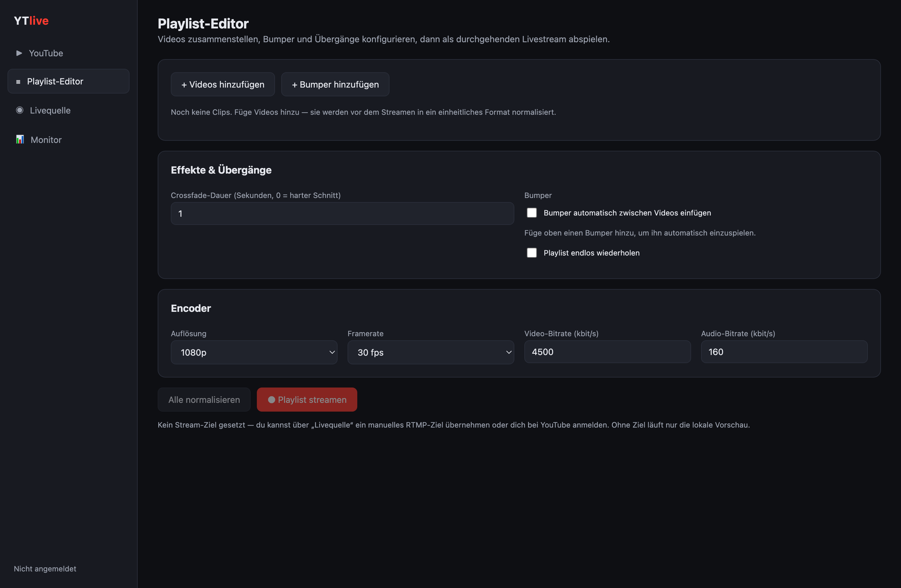This screenshot has height=588, width=901.
Task: Click the Audio-Bitrate field showing 160
Action: coord(784,352)
